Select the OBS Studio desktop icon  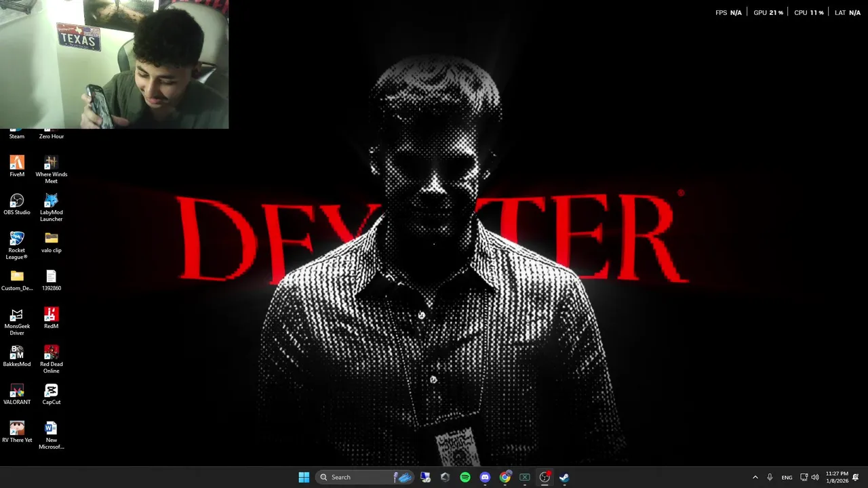click(x=17, y=205)
